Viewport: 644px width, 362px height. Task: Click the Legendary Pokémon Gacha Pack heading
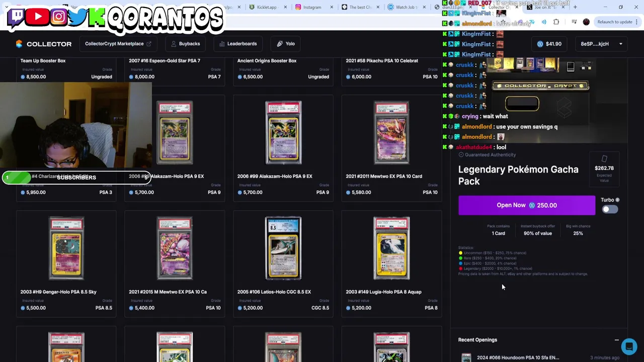[x=518, y=175]
